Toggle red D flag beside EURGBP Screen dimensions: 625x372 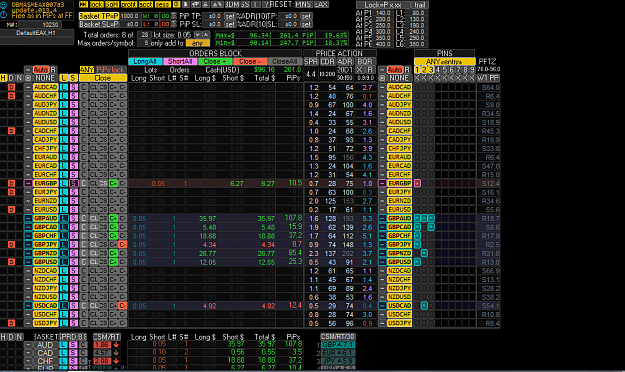coord(11,183)
